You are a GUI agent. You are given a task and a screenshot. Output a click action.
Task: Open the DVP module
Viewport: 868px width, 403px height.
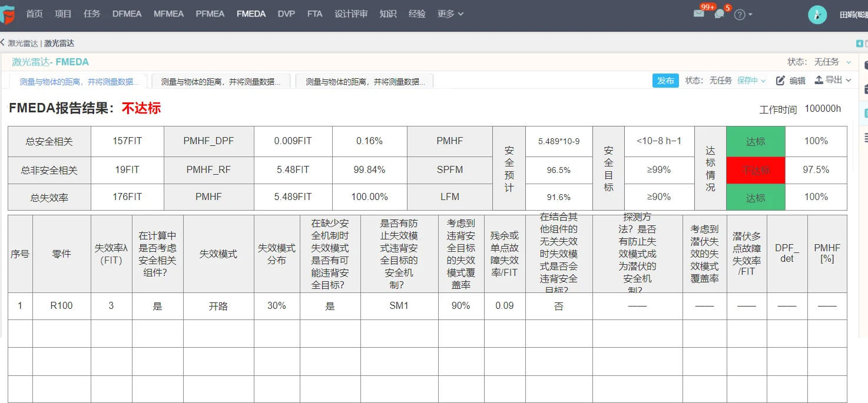pos(286,14)
